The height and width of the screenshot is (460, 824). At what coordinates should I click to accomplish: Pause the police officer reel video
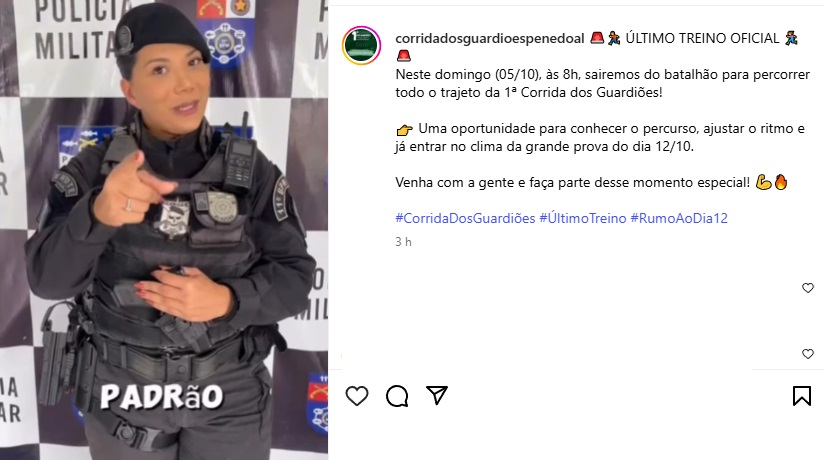[164, 230]
